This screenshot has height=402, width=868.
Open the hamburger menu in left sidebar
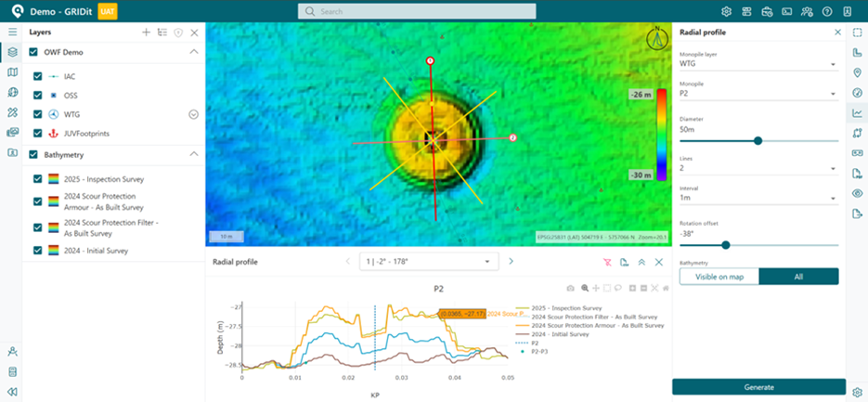tap(12, 32)
